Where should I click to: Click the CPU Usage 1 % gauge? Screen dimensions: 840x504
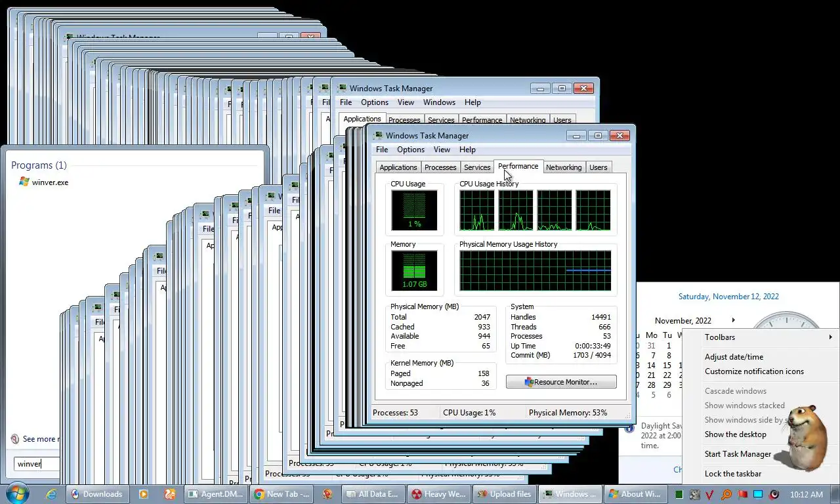414,210
